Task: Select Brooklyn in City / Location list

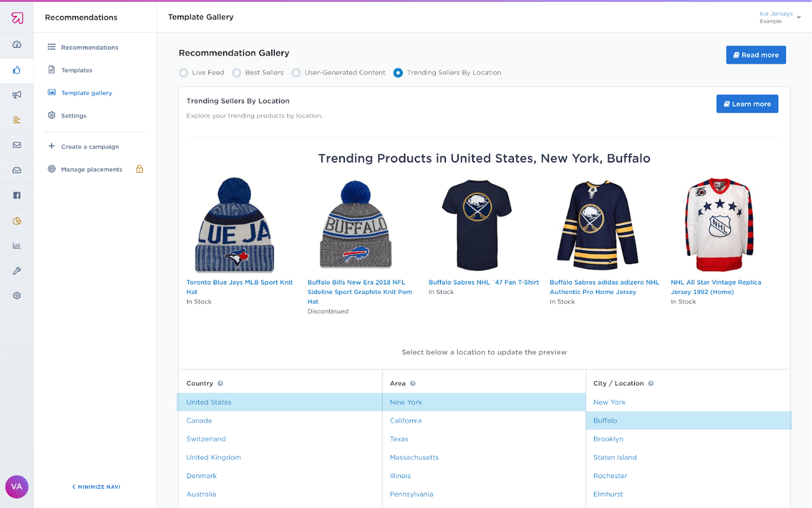Action: [608, 439]
